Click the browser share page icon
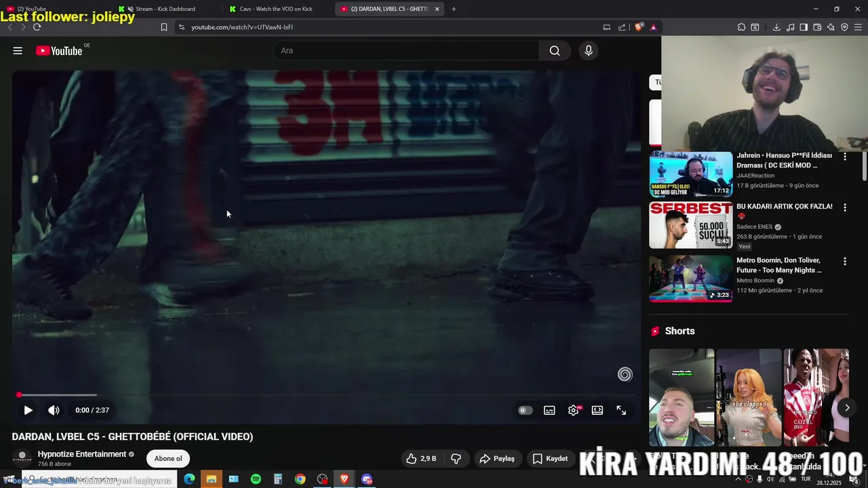 (x=622, y=27)
